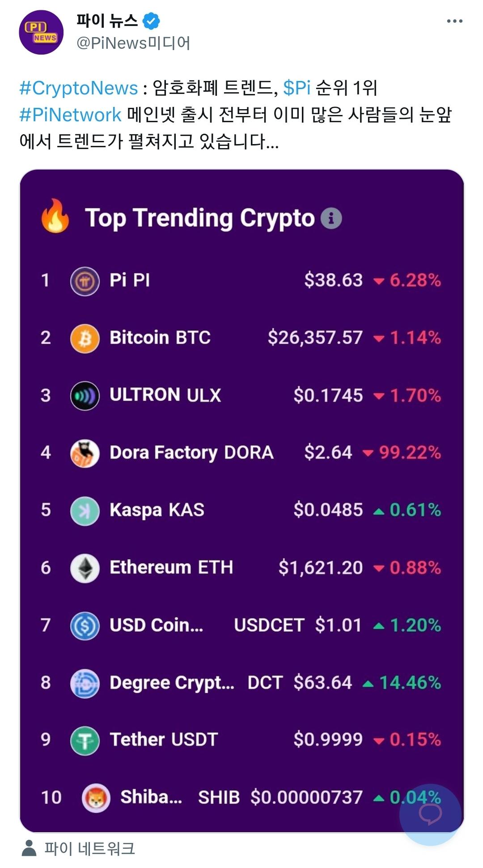The height and width of the screenshot is (868, 483).
Task: Click the Dora Factory logo icon
Action: [x=85, y=453]
